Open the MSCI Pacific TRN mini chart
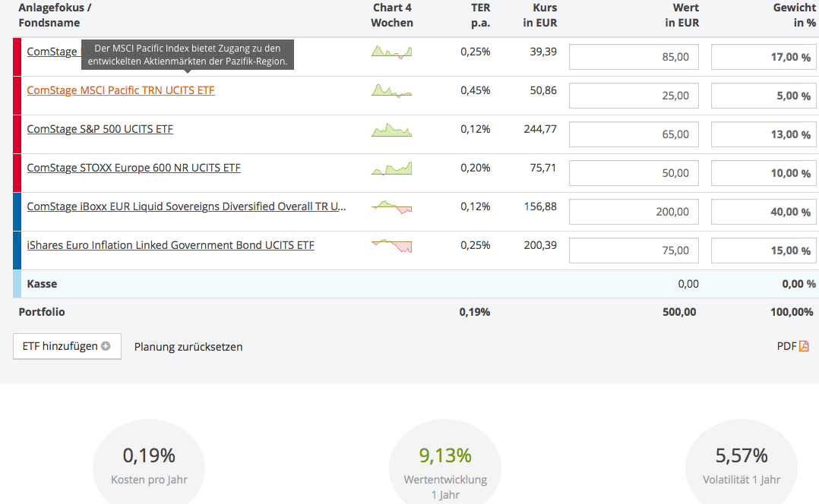 pos(392,91)
